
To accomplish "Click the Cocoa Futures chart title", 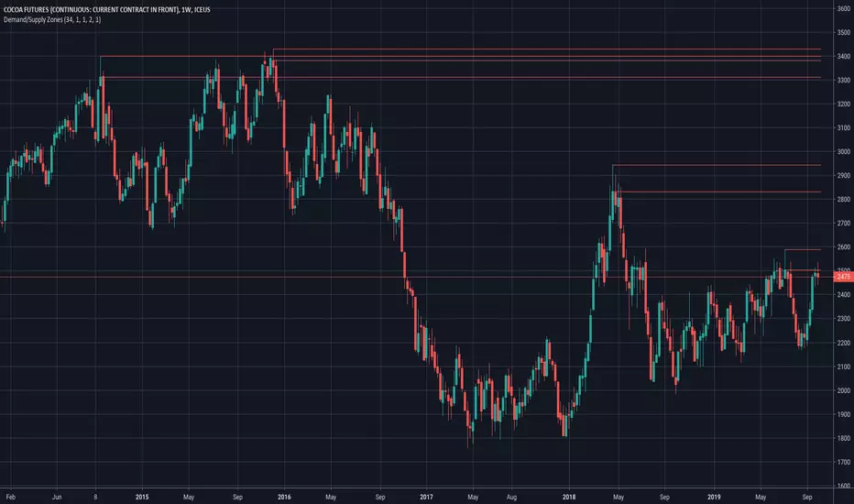I will pyautogui.click(x=106, y=10).
